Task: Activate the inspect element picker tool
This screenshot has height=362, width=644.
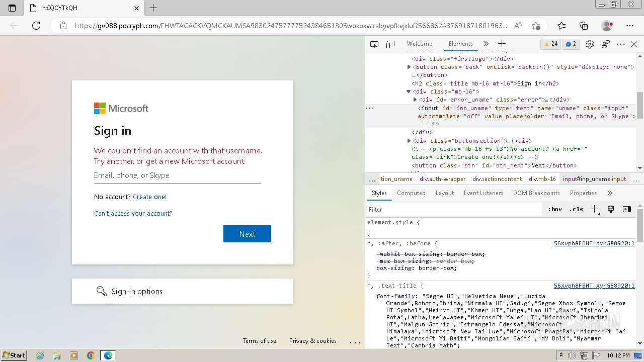Action: click(374, 44)
